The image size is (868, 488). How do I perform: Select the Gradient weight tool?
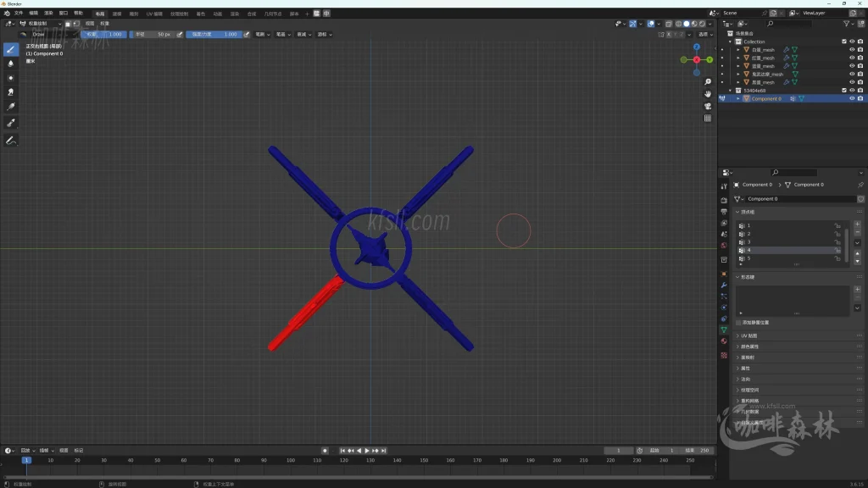[x=11, y=107]
